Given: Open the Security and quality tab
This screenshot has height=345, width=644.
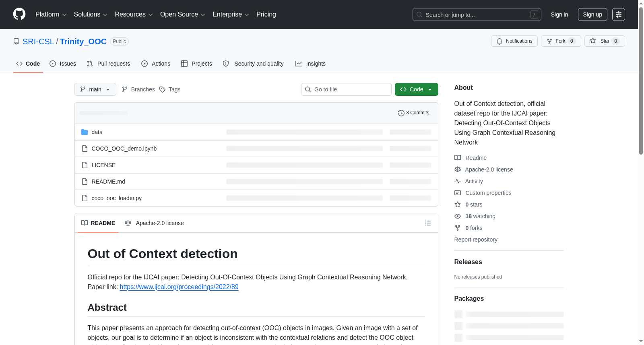Looking at the screenshot, I should pyautogui.click(x=253, y=64).
